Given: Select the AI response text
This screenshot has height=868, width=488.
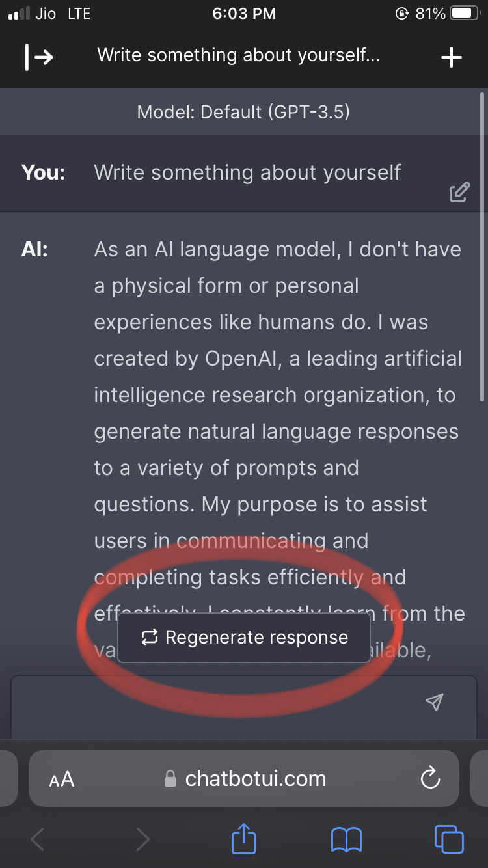Looking at the screenshot, I should [273, 390].
